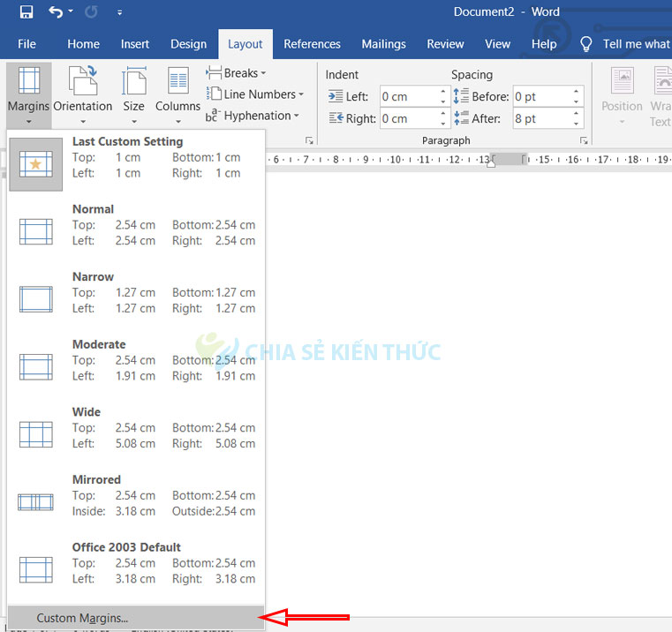Viewport: 672px width, 632px height.
Task: Click the Spacing Before icon
Action: (461, 95)
